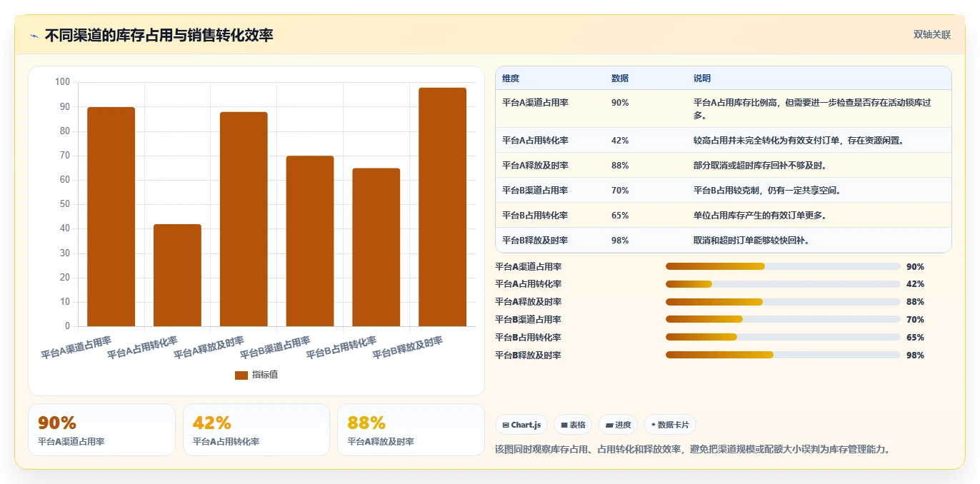Click the y-axis label 100

click(62, 82)
